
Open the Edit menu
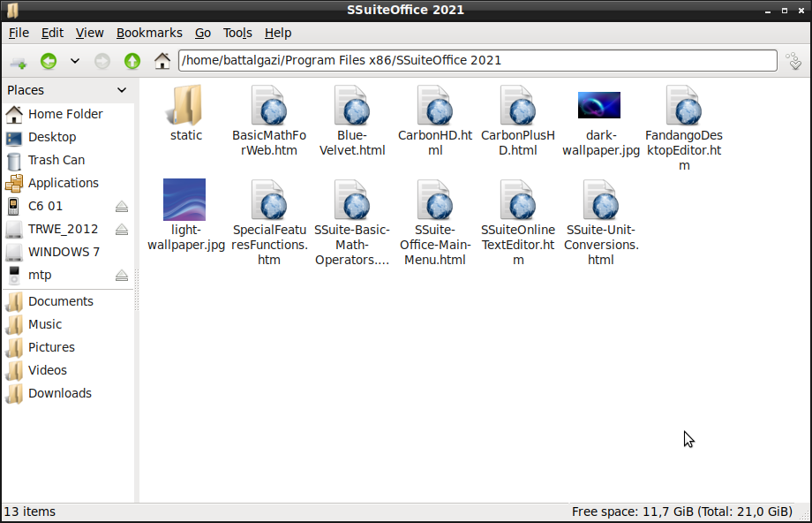(52, 33)
